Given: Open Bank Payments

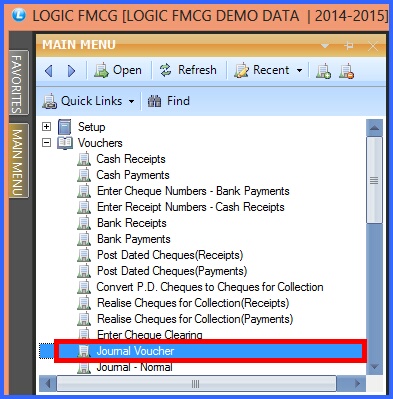Looking at the screenshot, I should 134,239.
